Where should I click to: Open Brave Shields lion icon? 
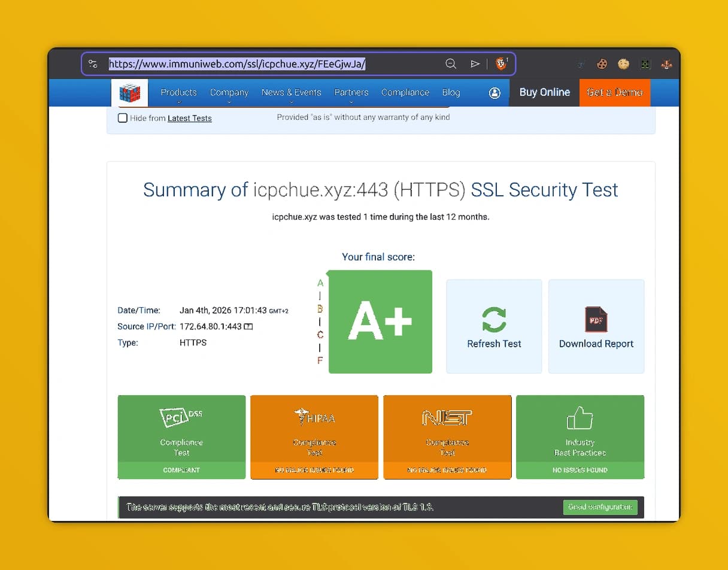point(501,63)
